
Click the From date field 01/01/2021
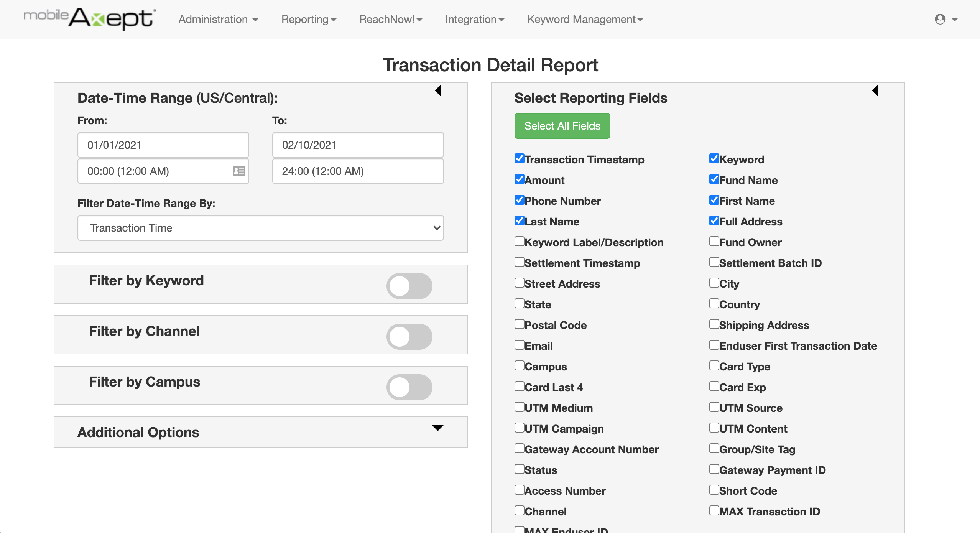click(163, 145)
